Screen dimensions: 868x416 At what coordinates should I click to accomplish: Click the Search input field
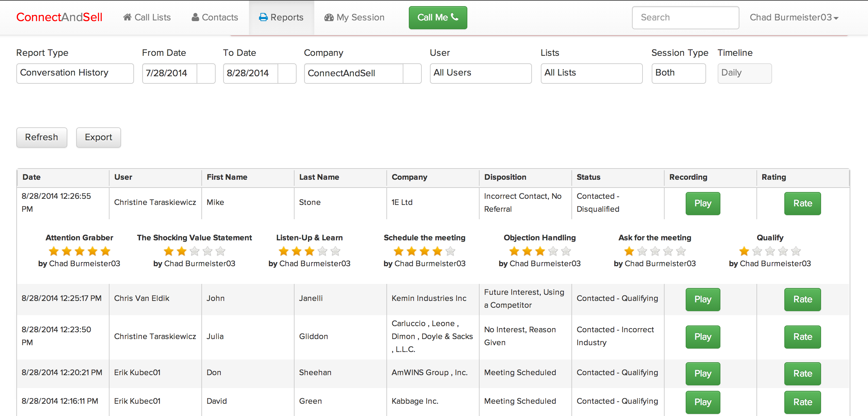[685, 17]
